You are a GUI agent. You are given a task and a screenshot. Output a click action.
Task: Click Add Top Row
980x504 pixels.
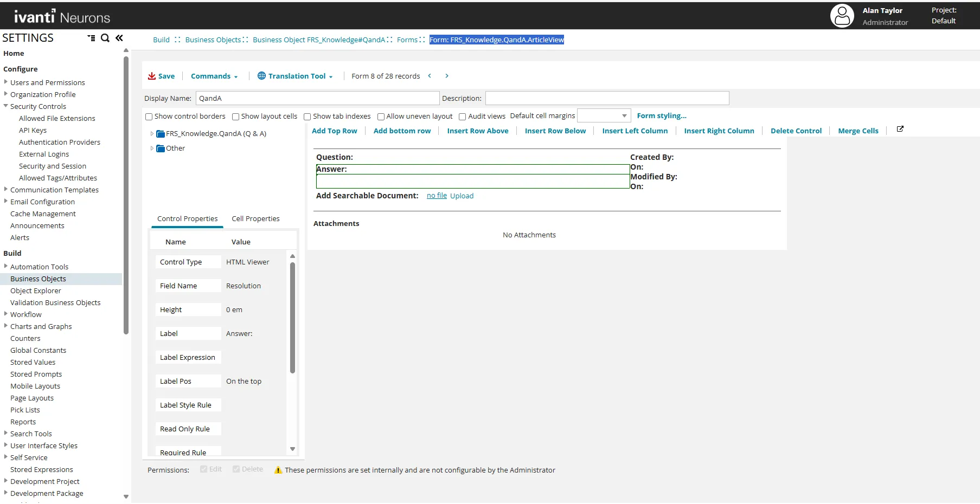[335, 131]
